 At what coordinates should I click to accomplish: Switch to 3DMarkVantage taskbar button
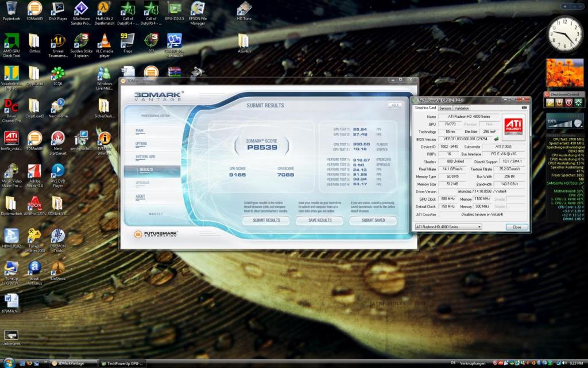pyautogui.click(x=73, y=363)
